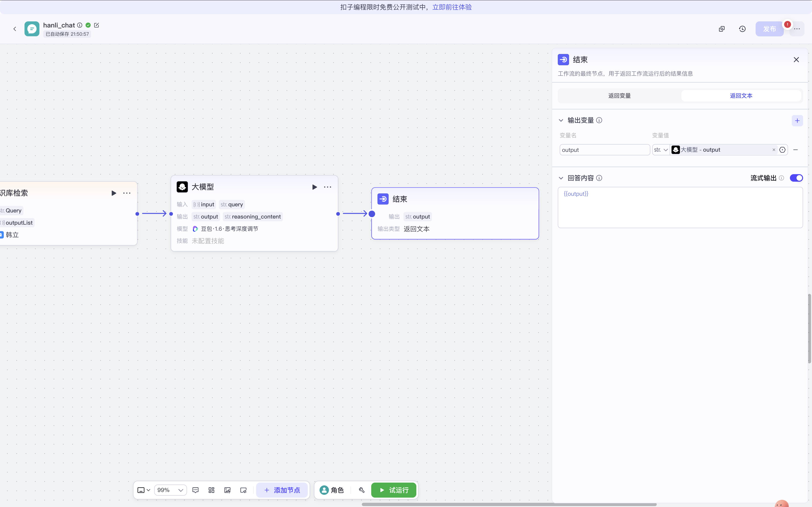Toggle the 流式输出 switch off

(796, 178)
